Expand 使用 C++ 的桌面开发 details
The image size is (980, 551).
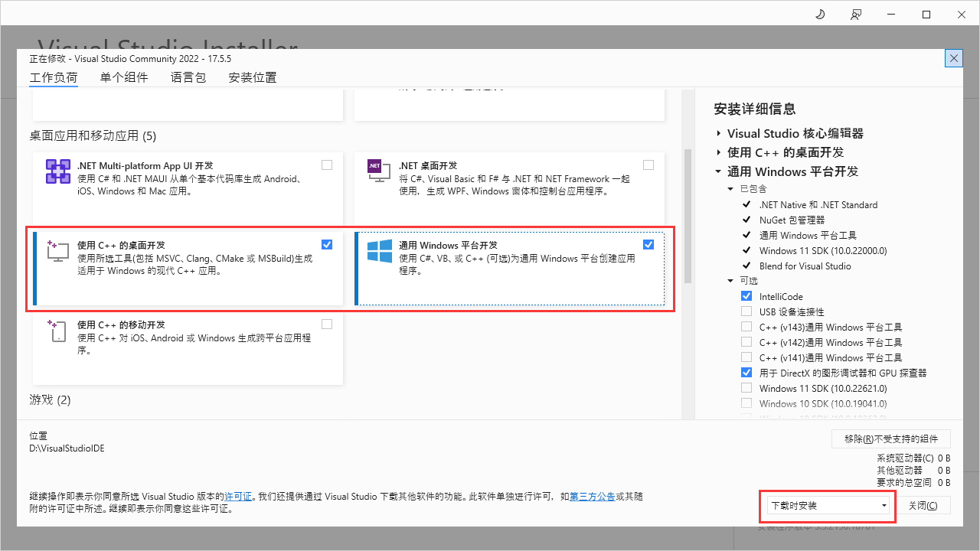tap(719, 152)
